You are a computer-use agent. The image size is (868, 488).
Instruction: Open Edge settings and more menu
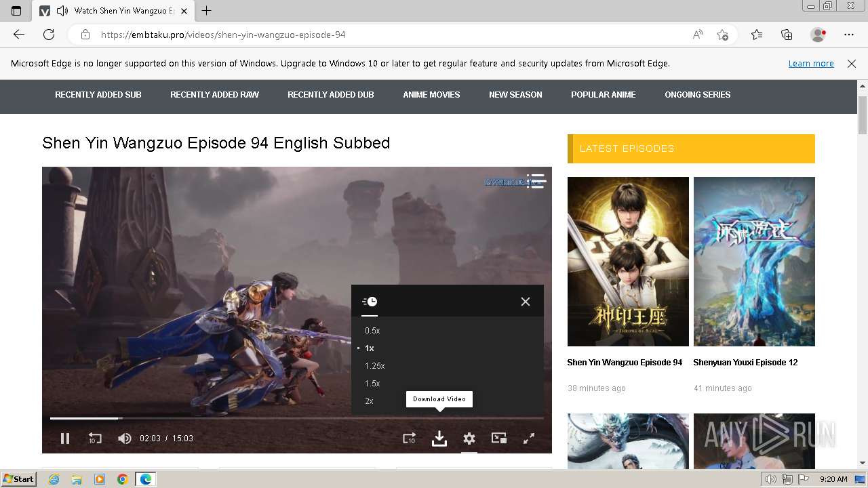pos(849,35)
